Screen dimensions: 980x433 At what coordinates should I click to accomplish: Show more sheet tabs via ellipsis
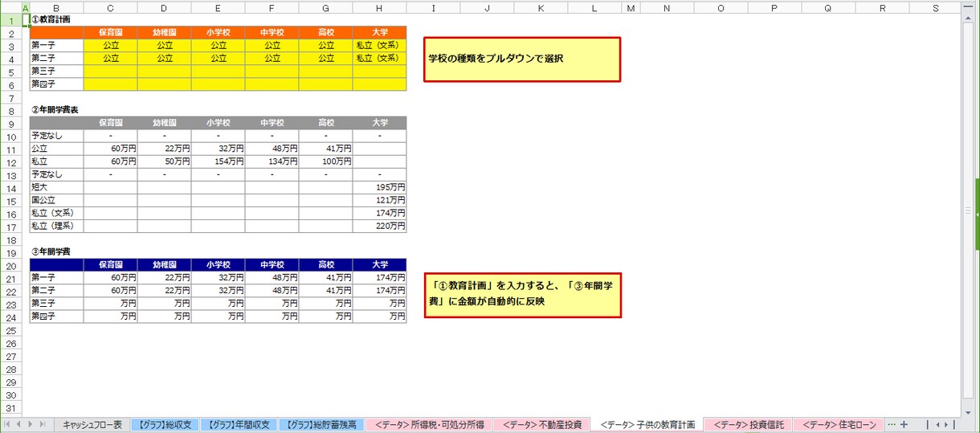(x=891, y=424)
